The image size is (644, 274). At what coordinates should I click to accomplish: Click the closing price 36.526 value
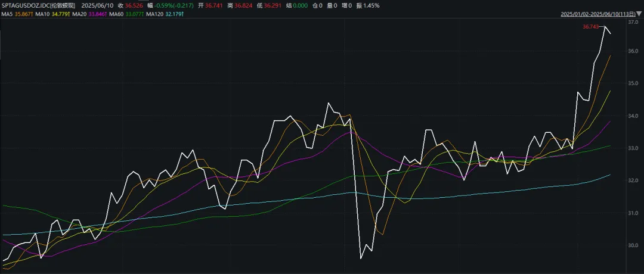134,6
